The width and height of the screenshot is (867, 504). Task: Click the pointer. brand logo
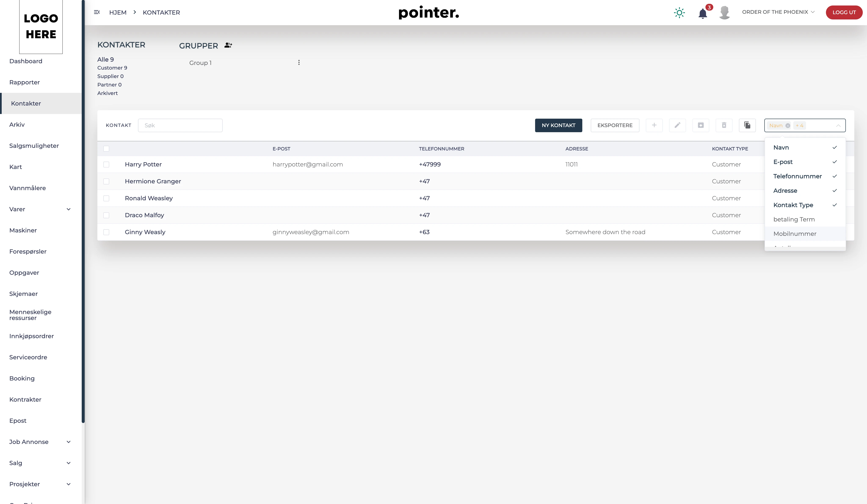tap(429, 13)
